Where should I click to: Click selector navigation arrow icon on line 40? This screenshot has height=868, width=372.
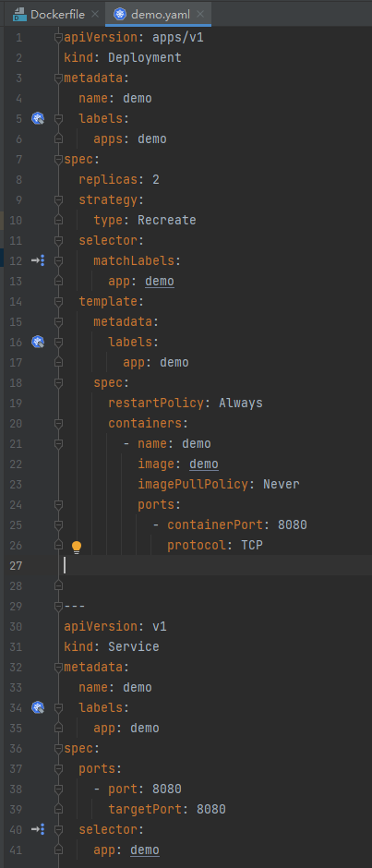point(38,828)
